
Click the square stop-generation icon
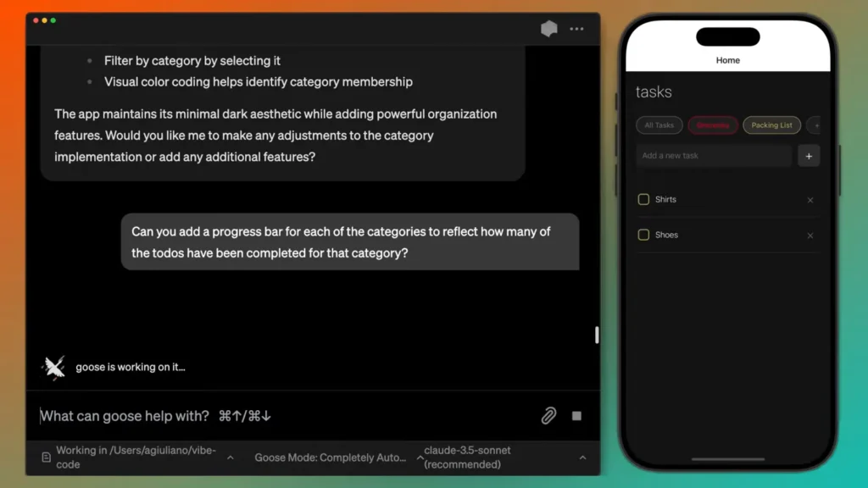pos(577,416)
